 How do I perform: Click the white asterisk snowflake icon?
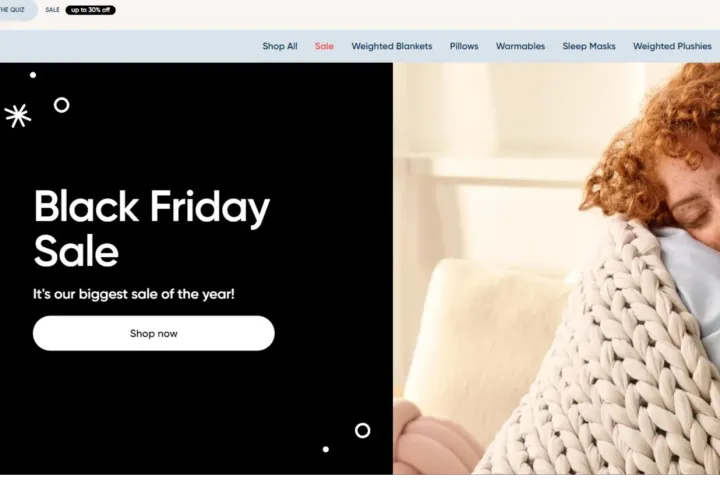pos(18,116)
